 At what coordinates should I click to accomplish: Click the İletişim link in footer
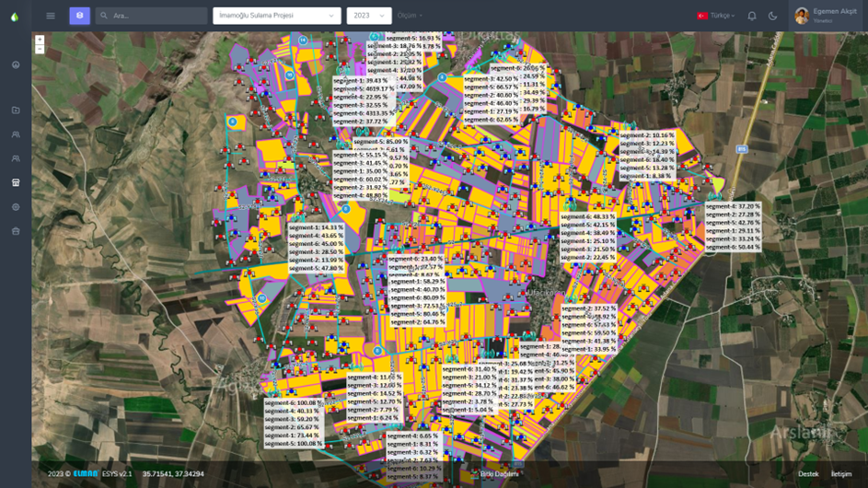[x=841, y=473]
